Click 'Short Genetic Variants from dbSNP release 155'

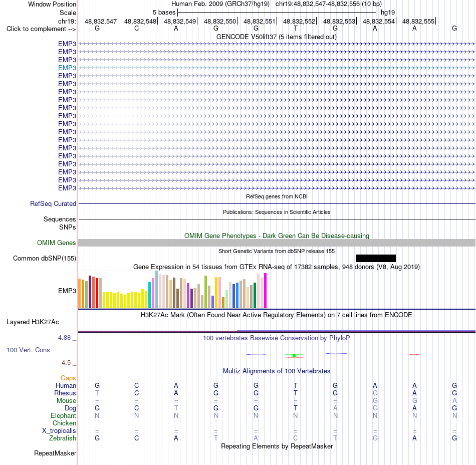[x=277, y=251]
